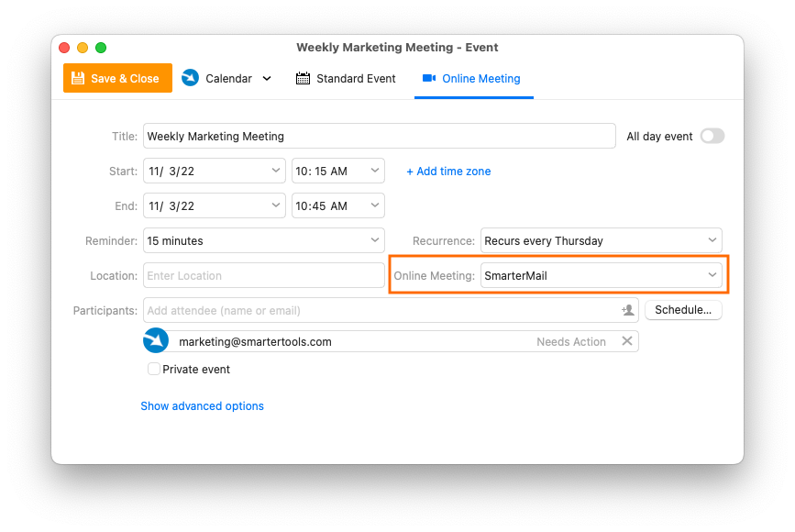Open the Recurrence dropdown
The height and width of the screenshot is (532, 795).
tap(601, 240)
